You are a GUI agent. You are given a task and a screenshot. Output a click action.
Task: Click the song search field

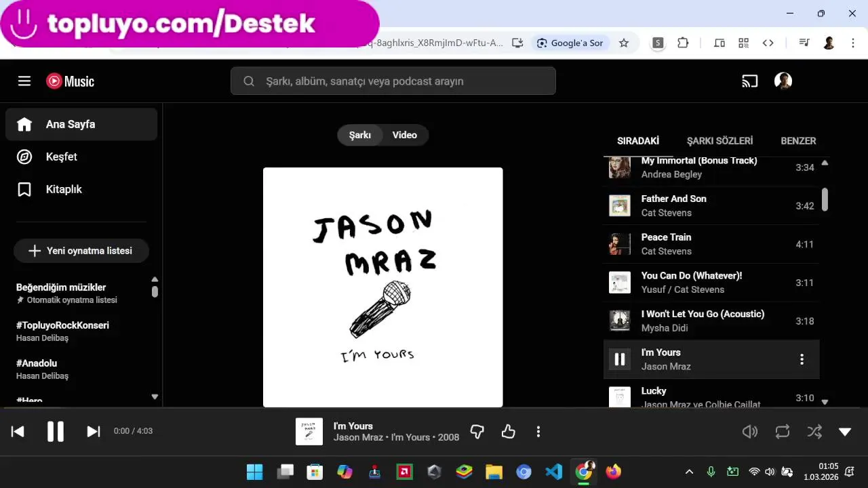click(393, 81)
